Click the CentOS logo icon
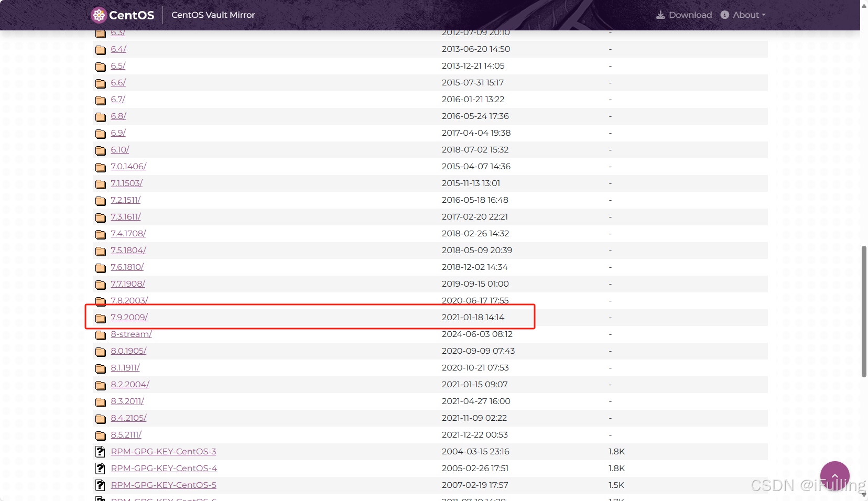This screenshot has width=868, height=501. pos(99,15)
